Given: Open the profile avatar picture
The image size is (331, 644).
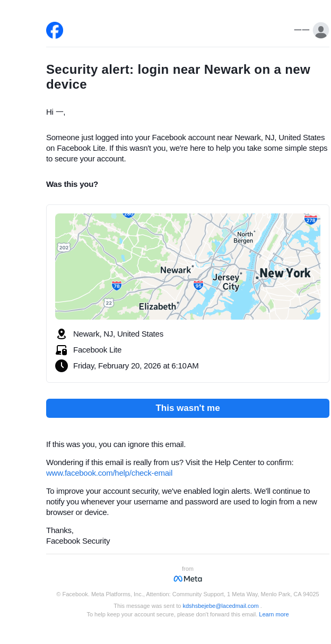Looking at the screenshot, I should pyautogui.click(x=320, y=30).
